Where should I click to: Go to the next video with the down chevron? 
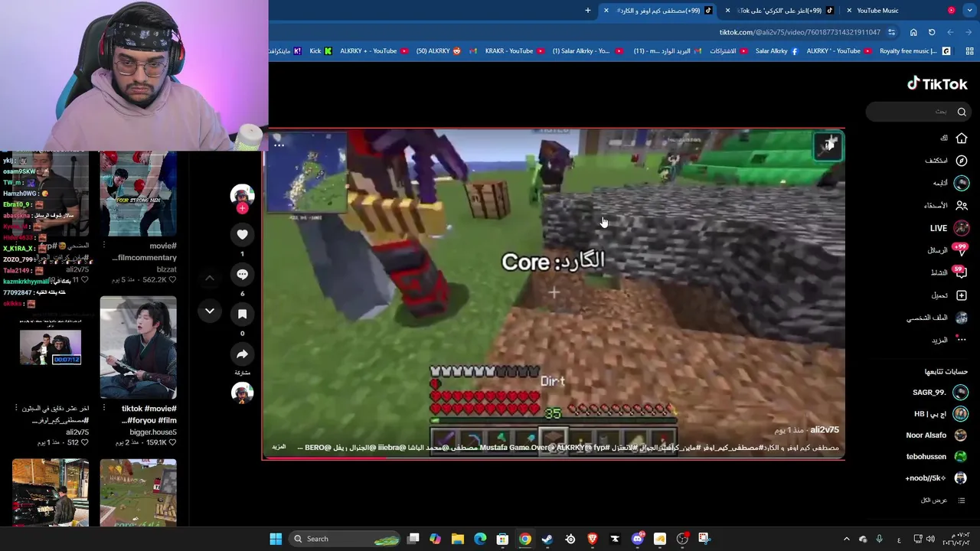pyautogui.click(x=209, y=311)
